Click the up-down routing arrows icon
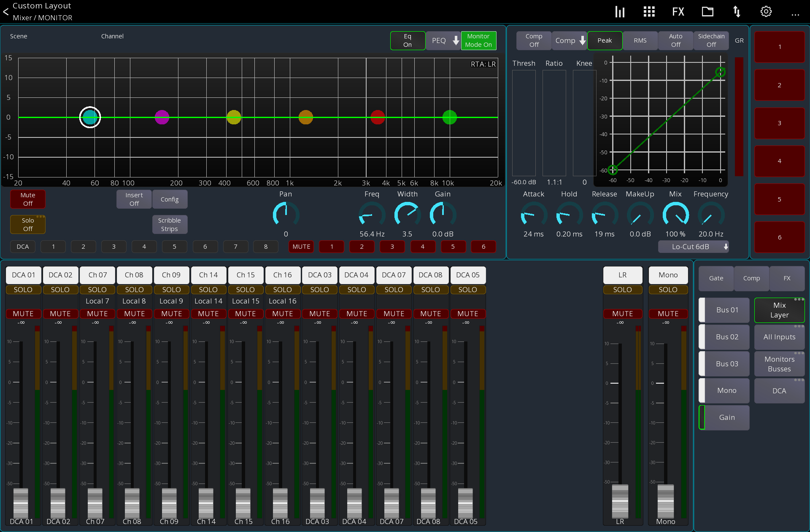Viewport: 810px width, 532px height. coord(737,12)
